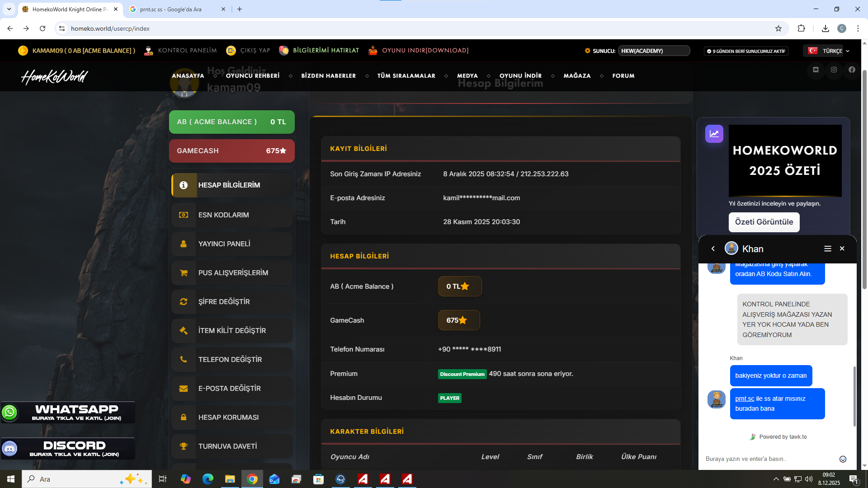Screen dimensions: 868x488
Task: Open the FORUM menu item
Action: (623, 76)
